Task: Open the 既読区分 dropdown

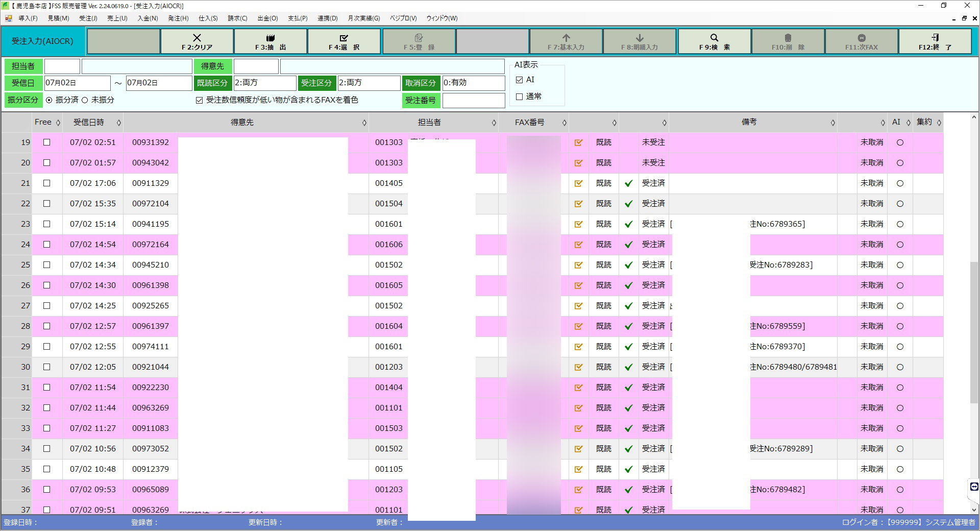Action: [264, 83]
